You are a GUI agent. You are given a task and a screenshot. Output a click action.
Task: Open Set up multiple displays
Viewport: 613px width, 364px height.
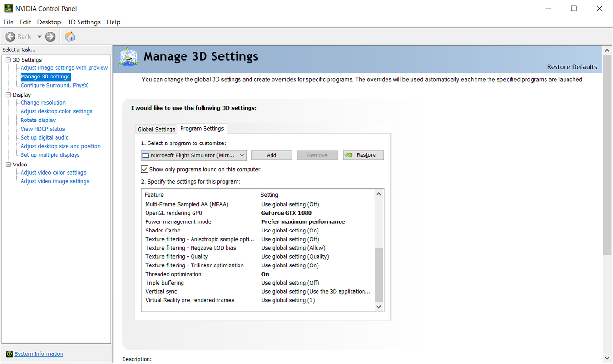(50, 155)
